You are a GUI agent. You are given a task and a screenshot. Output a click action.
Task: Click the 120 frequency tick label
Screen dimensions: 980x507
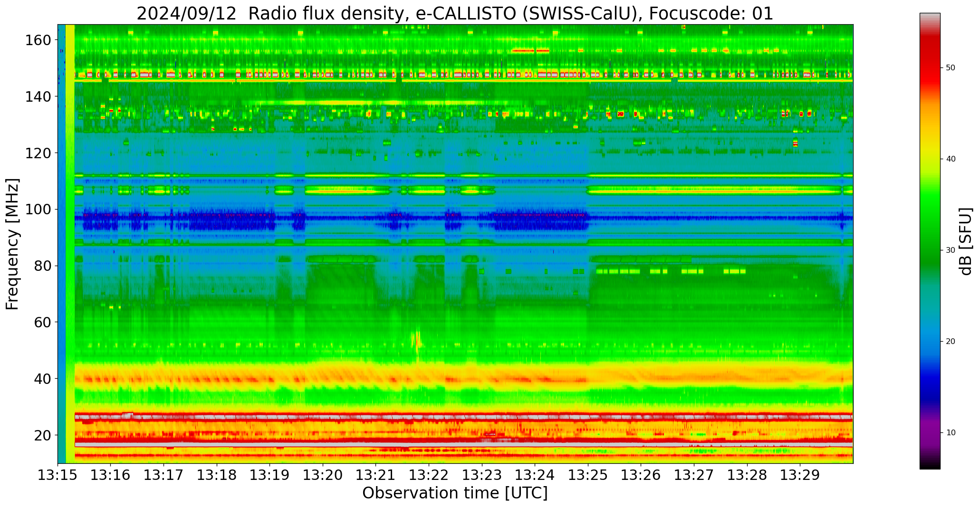[38, 153]
